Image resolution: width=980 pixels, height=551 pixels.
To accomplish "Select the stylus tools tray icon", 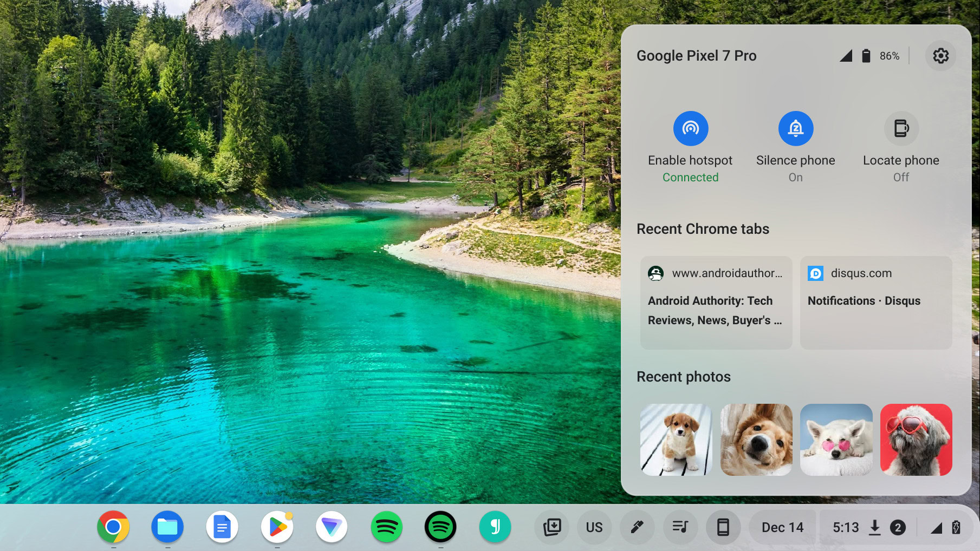I will pyautogui.click(x=637, y=527).
